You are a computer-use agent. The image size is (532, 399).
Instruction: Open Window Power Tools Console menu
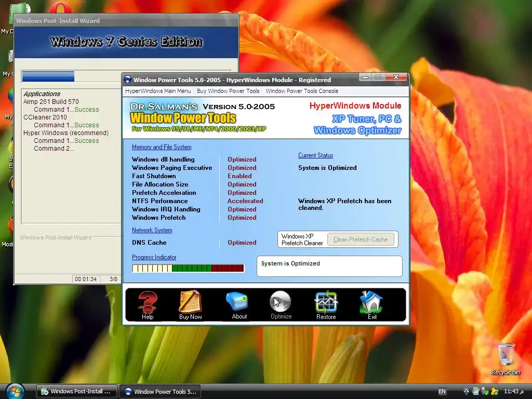pos(302,91)
